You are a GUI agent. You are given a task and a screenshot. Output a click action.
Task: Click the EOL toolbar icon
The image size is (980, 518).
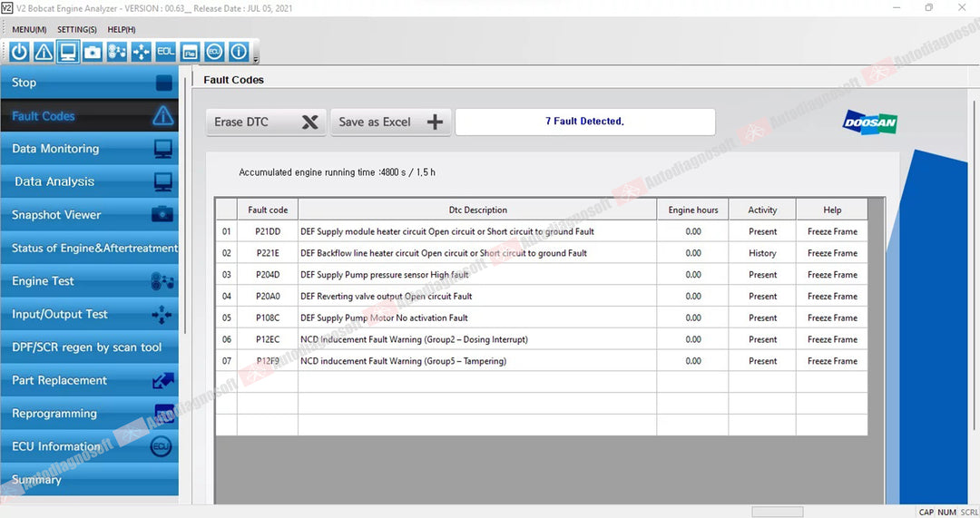click(x=166, y=52)
